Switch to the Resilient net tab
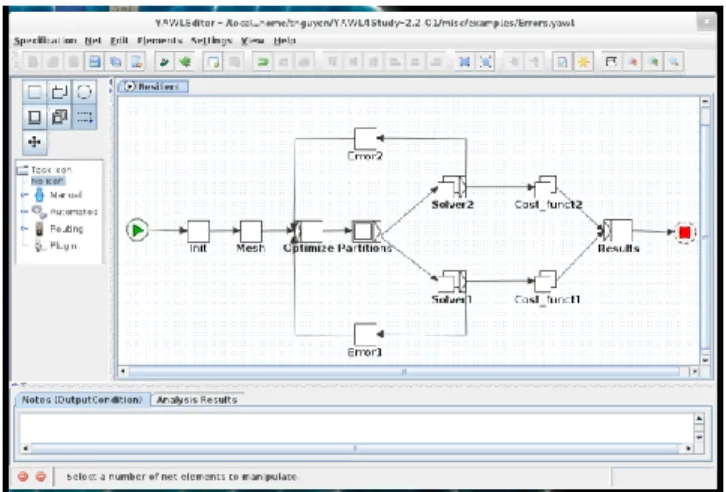Screen dimensions: 726x492 click(153, 87)
